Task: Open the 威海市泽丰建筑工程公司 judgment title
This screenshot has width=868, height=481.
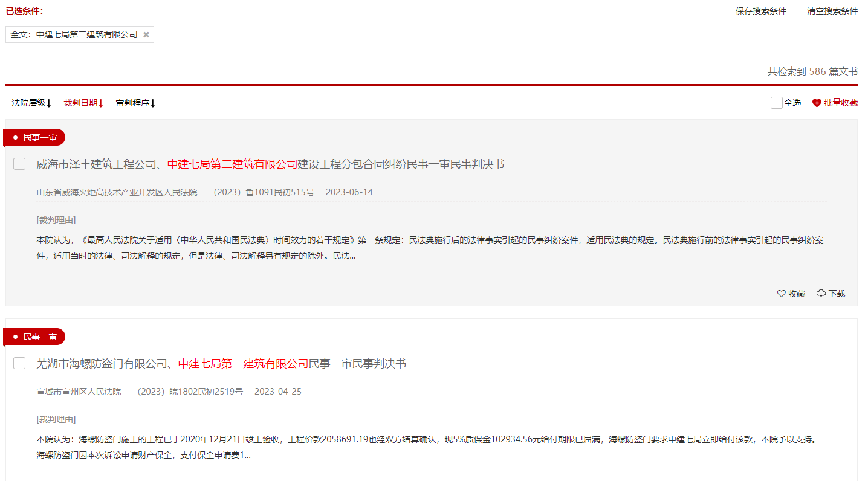Action: 270,164
